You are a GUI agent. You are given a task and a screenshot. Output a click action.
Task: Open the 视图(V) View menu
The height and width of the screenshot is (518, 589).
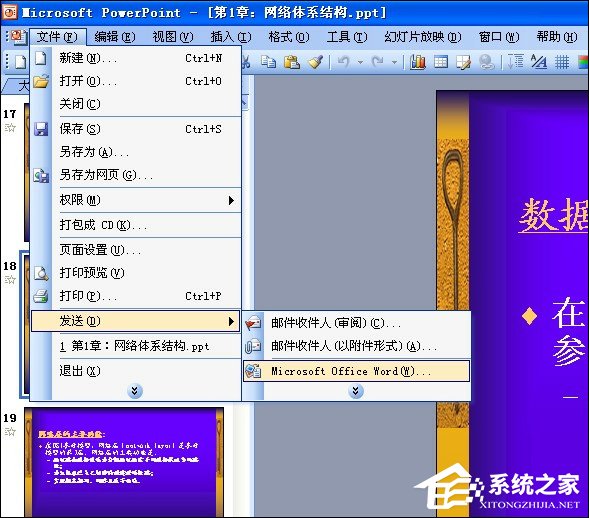click(x=172, y=37)
